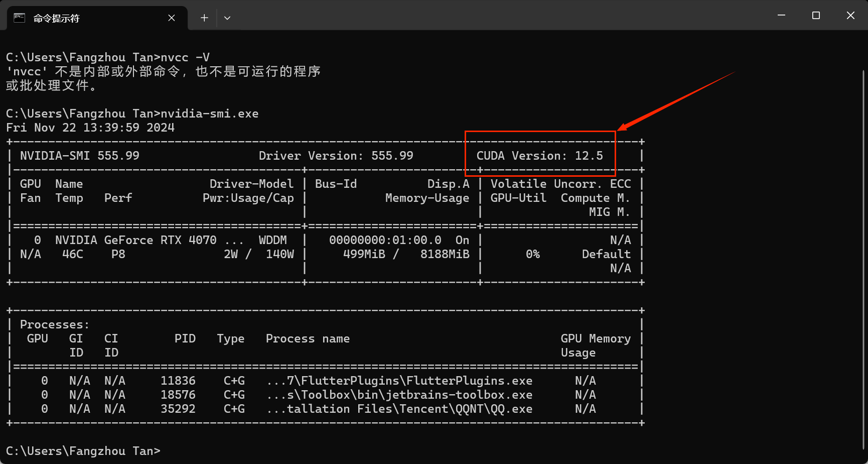Click the 8188MiB total memory value
Screen dimensions: 868x464
(x=445, y=254)
